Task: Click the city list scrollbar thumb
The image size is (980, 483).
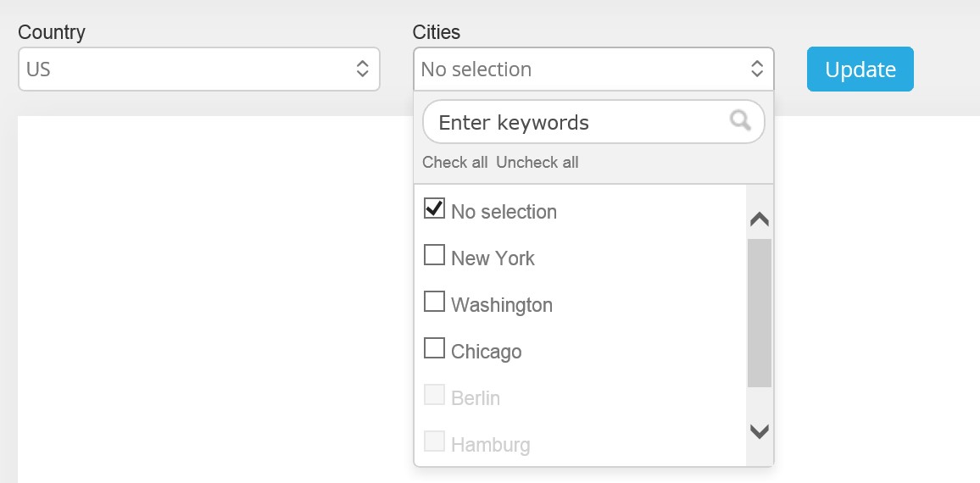Action: [759, 313]
